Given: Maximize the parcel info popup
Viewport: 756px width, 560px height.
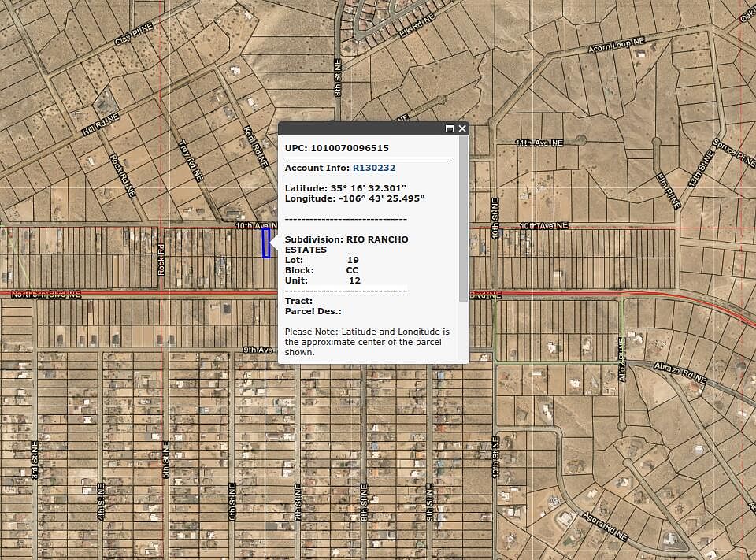Looking at the screenshot, I should [x=450, y=128].
